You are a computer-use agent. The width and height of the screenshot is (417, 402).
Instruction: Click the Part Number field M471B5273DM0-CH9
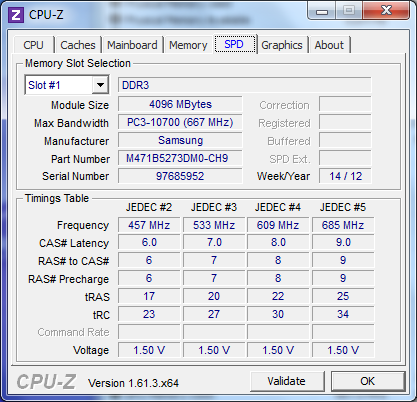click(x=180, y=158)
